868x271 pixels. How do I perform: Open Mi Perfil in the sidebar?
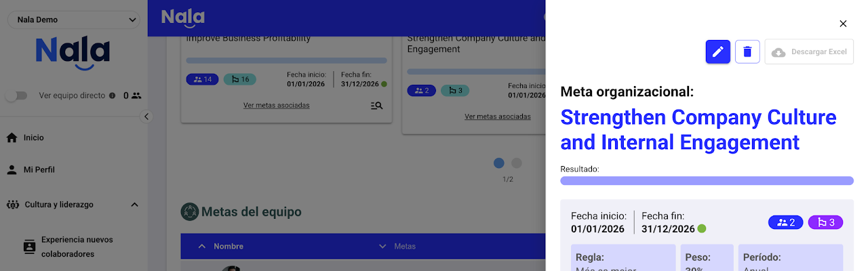[x=39, y=169]
